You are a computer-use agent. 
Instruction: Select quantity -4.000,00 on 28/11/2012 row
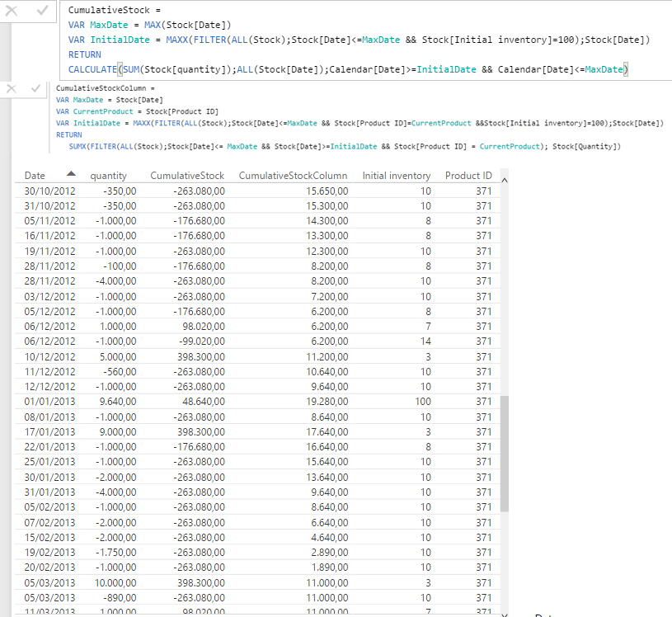[x=115, y=281]
